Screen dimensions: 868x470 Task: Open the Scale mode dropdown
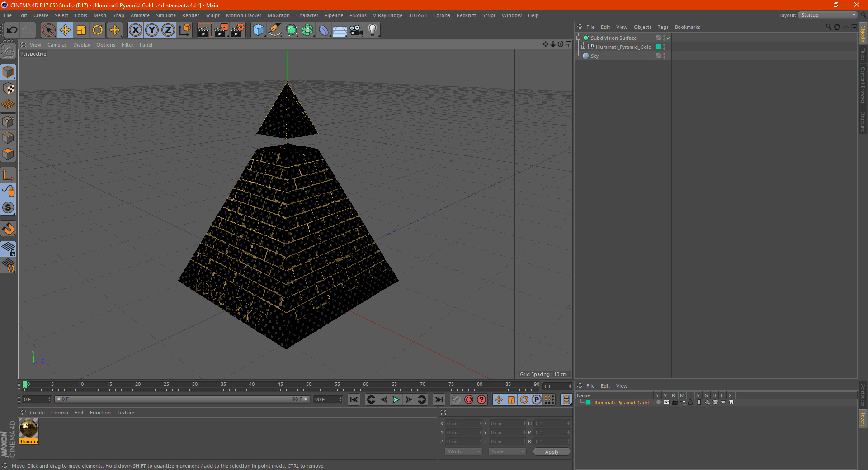click(507, 451)
